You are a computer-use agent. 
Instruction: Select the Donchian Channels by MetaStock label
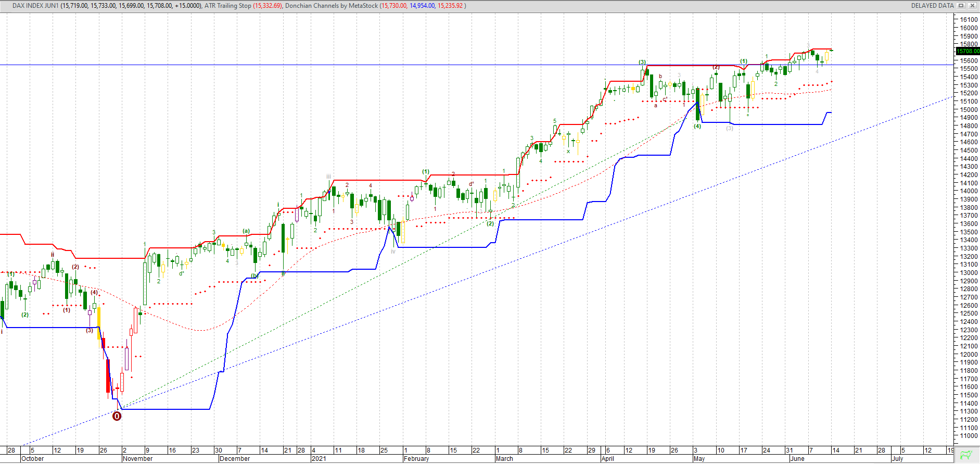click(x=332, y=6)
